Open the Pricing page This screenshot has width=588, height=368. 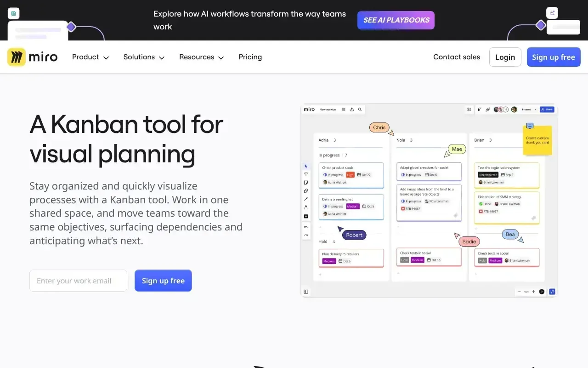250,57
